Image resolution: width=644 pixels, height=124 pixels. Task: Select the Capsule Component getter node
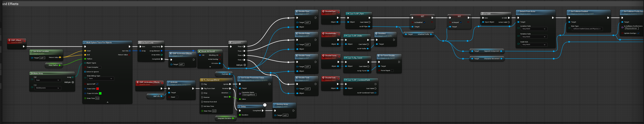click(x=487, y=51)
